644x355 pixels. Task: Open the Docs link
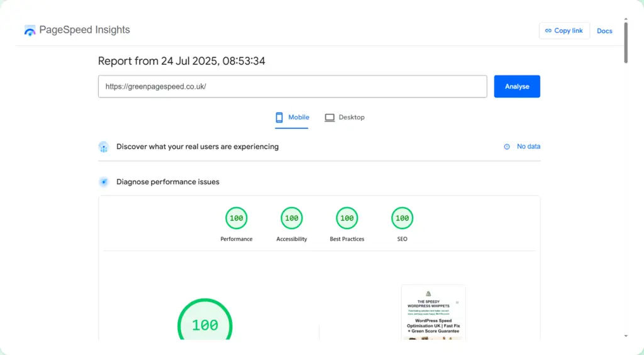(604, 31)
